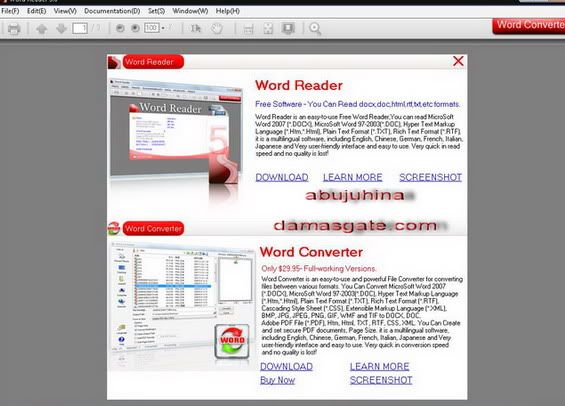Image resolution: width=565 pixels, height=406 pixels.
Task: Open the zoom percentage dropdown arrow
Action: click(163, 28)
